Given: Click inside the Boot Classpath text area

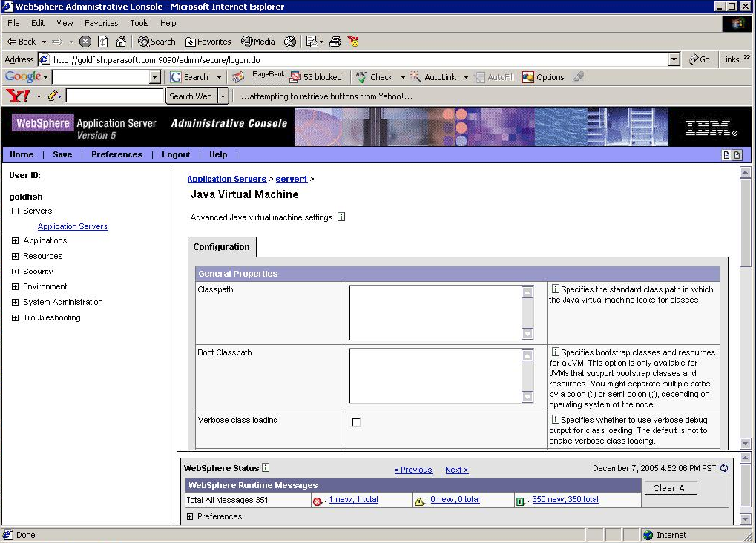Looking at the screenshot, I should tap(435, 375).
